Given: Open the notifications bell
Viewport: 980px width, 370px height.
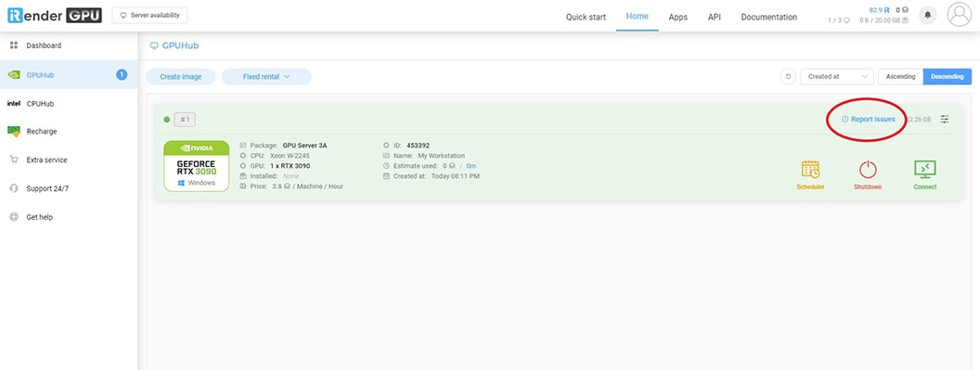Looking at the screenshot, I should click(x=927, y=15).
